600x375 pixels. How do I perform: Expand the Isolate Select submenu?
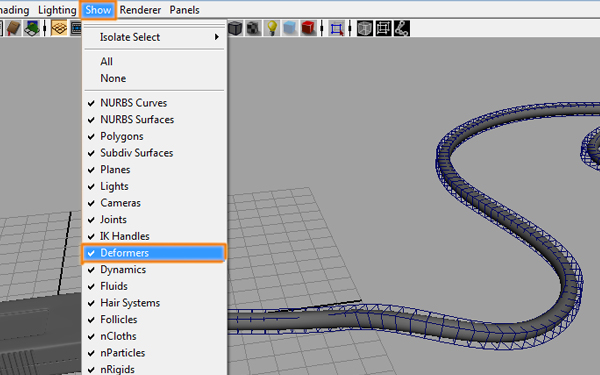[x=154, y=37]
